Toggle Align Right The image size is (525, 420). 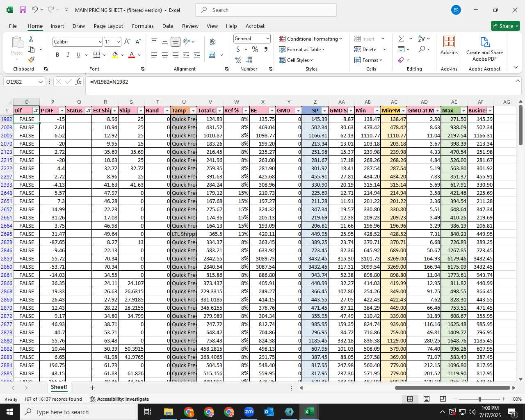pyautogui.click(x=176, y=55)
